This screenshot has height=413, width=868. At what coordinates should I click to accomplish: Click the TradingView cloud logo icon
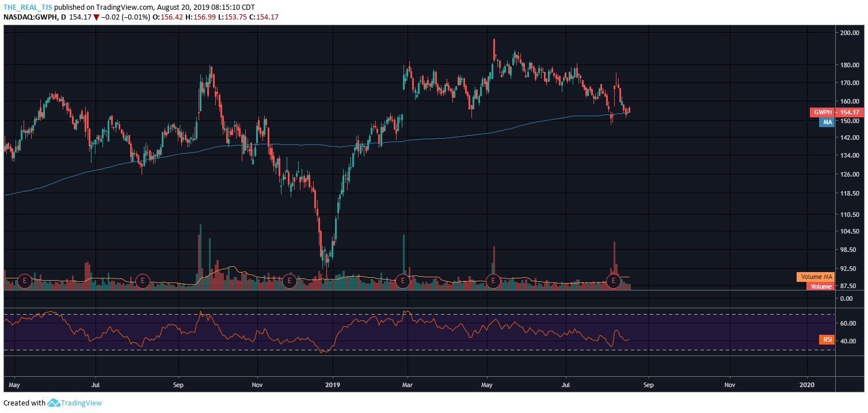tap(54, 403)
